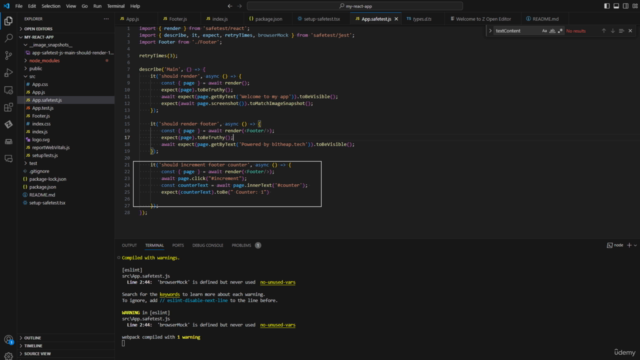Close the App.safetest.js tab
Viewport: 640px width, 360px height.
[x=396, y=19]
